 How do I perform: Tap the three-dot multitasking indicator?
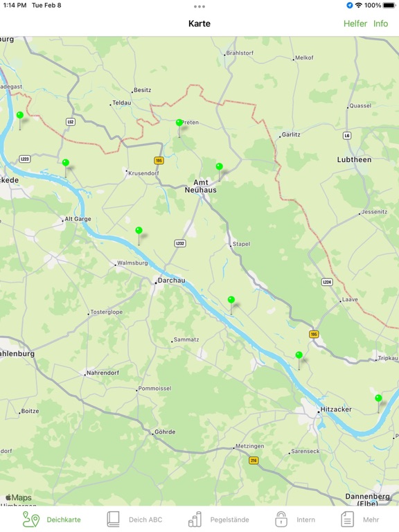point(199,6)
